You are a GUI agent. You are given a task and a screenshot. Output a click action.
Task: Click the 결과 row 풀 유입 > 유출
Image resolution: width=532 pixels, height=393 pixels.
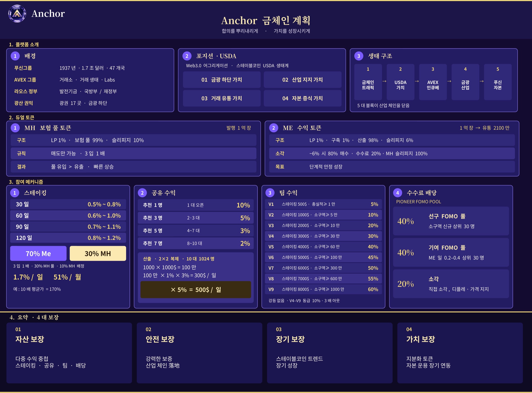(133, 166)
